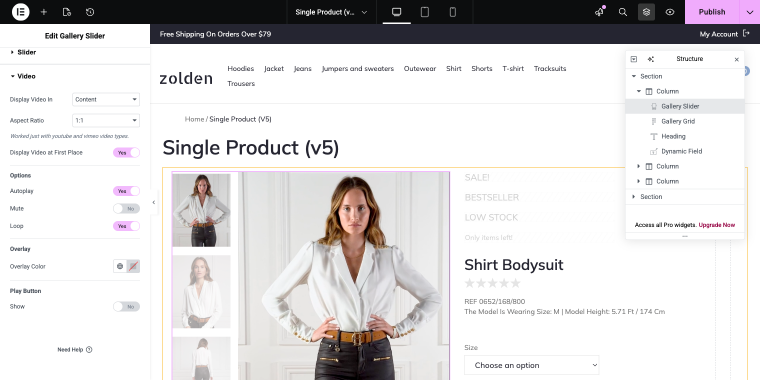Open the Outewear menu item
Screen dimensions: 760x380
tap(420, 68)
